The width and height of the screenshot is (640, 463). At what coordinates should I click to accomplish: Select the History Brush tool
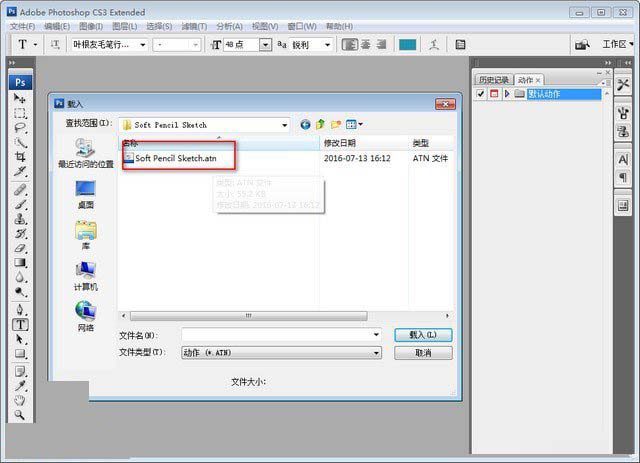20,234
